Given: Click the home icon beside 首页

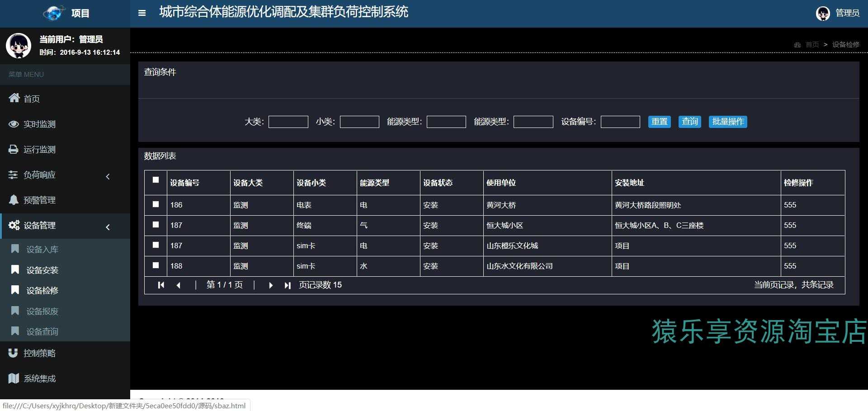Looking at the screenshot, I should click(14, 98).
